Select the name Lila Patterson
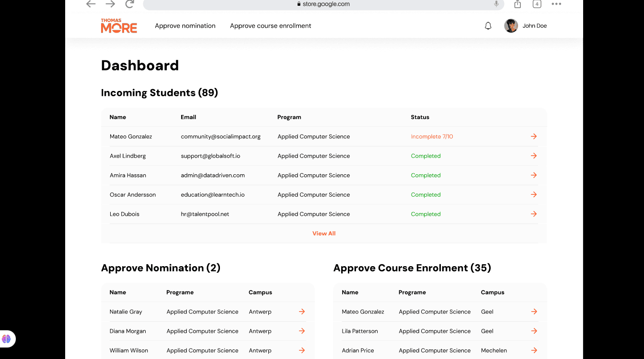This screenshot has width=644, height=359. coord(360,331)
